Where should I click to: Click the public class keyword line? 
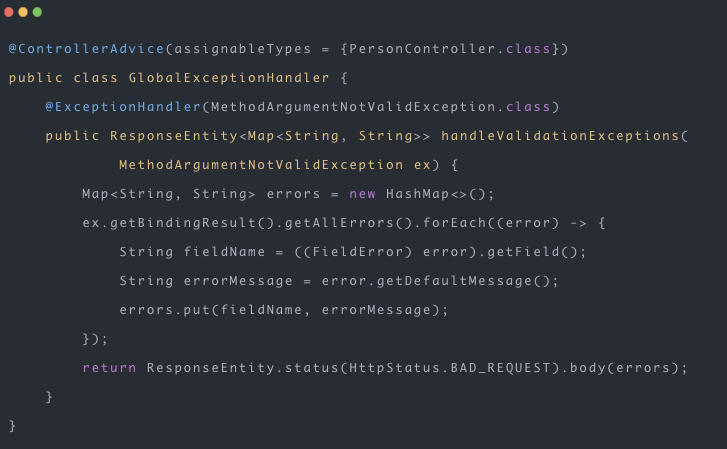coord(60,78)
